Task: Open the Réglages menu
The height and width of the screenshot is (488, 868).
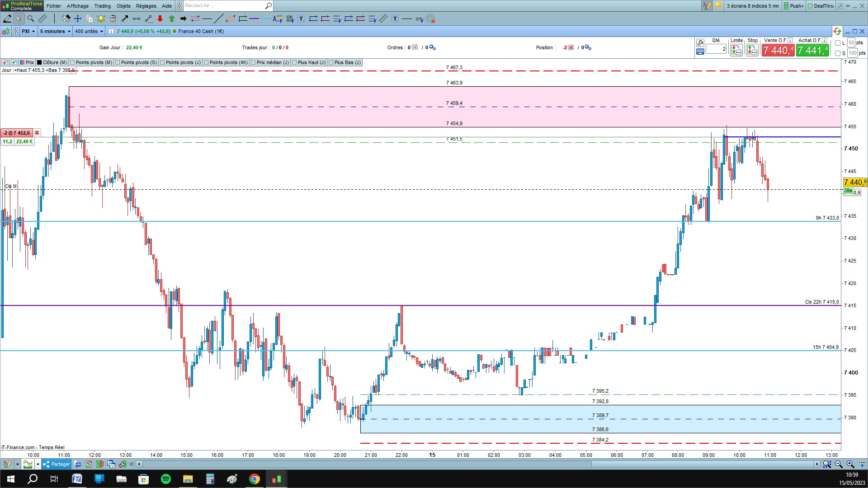Action: 146,6
